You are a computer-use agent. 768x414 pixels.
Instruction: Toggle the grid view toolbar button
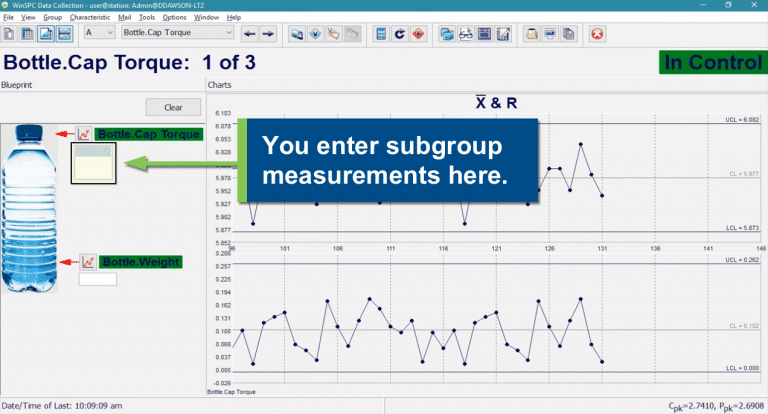point(27,33)
